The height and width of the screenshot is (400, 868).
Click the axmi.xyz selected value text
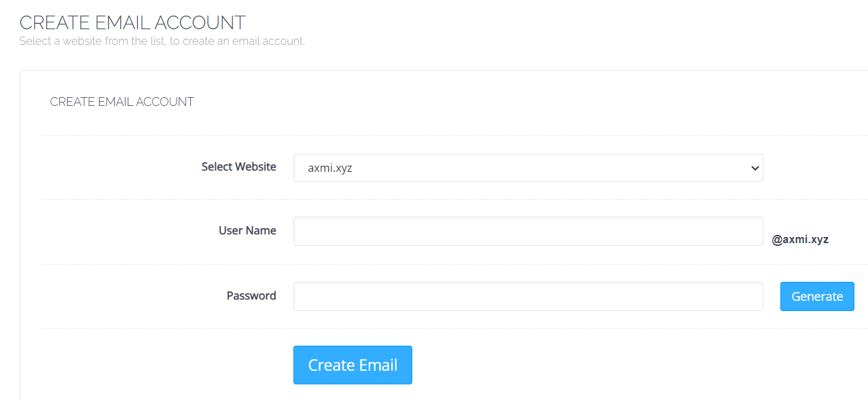click(x=330, y=168)
